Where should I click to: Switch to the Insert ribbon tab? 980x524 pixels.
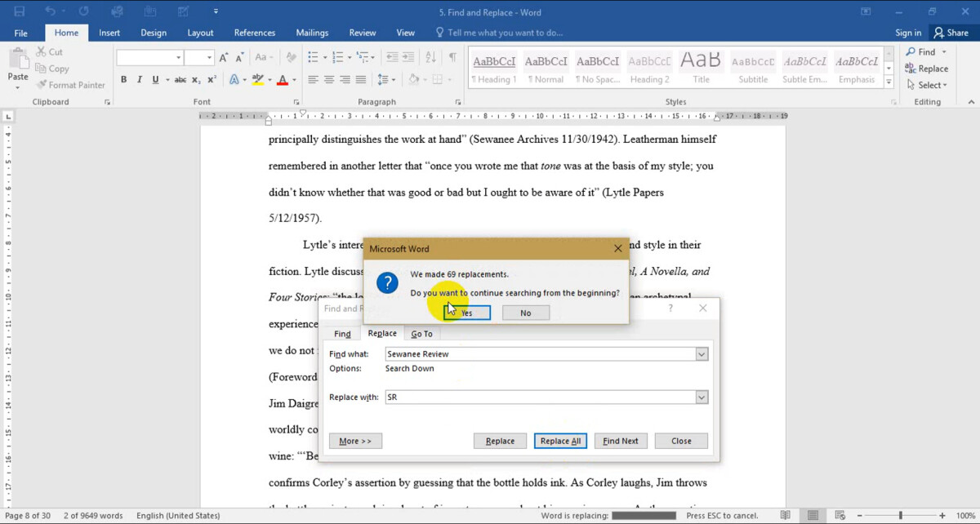pyautogui.click(x=109, y=33)
